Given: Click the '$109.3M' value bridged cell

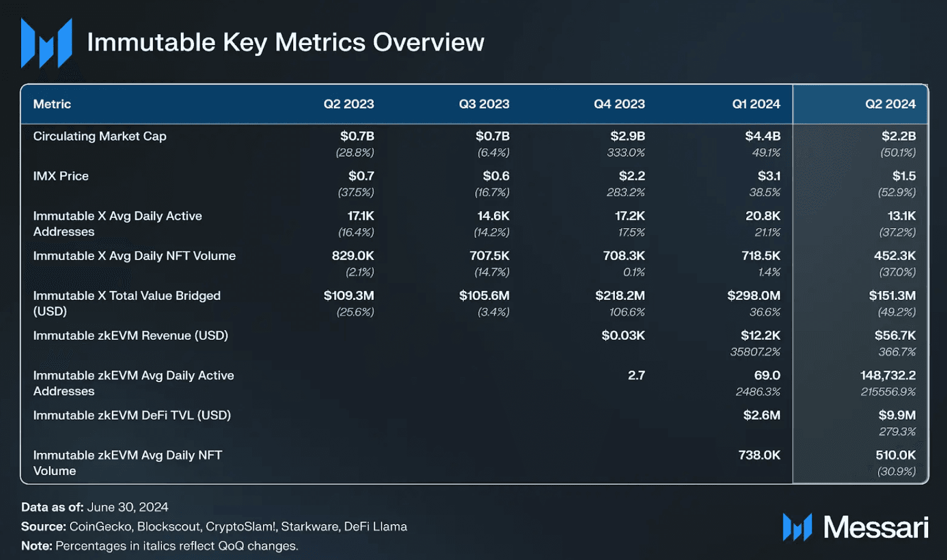Looking at the screenshot, I should point(349,295).
